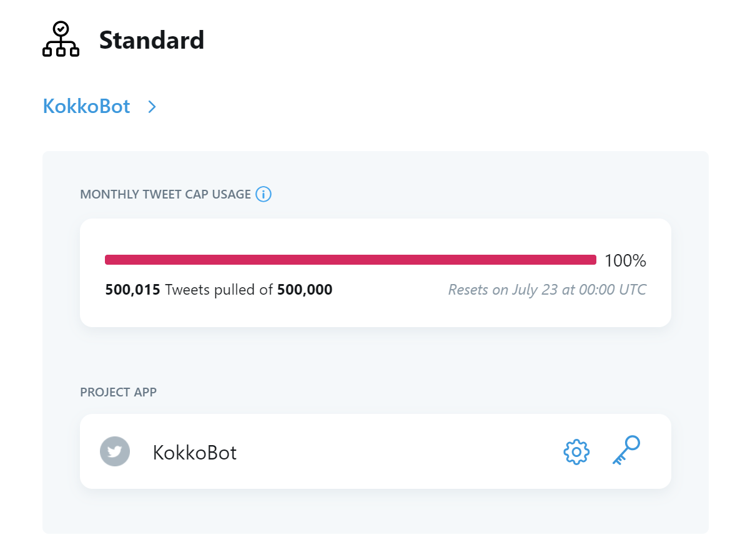Open KokkoBot keys and tokens key icon
The image size is (740, 560).
coord(626,451)
